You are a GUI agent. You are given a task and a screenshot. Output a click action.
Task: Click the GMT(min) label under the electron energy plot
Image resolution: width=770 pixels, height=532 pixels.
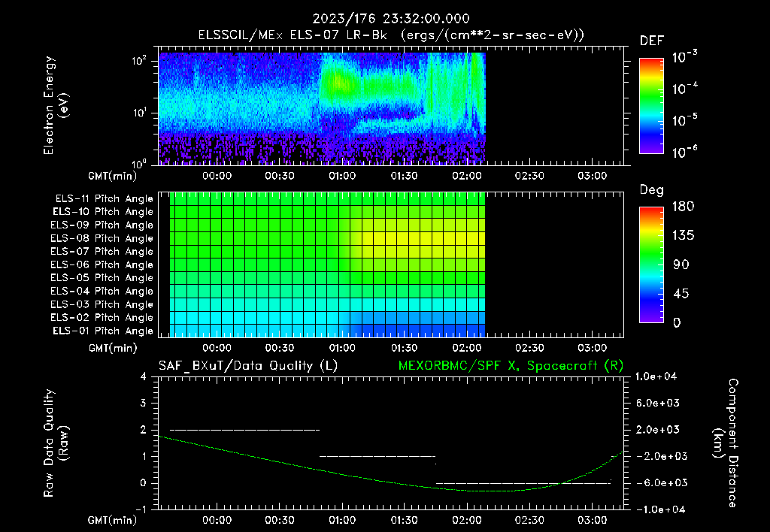point(113,176)
